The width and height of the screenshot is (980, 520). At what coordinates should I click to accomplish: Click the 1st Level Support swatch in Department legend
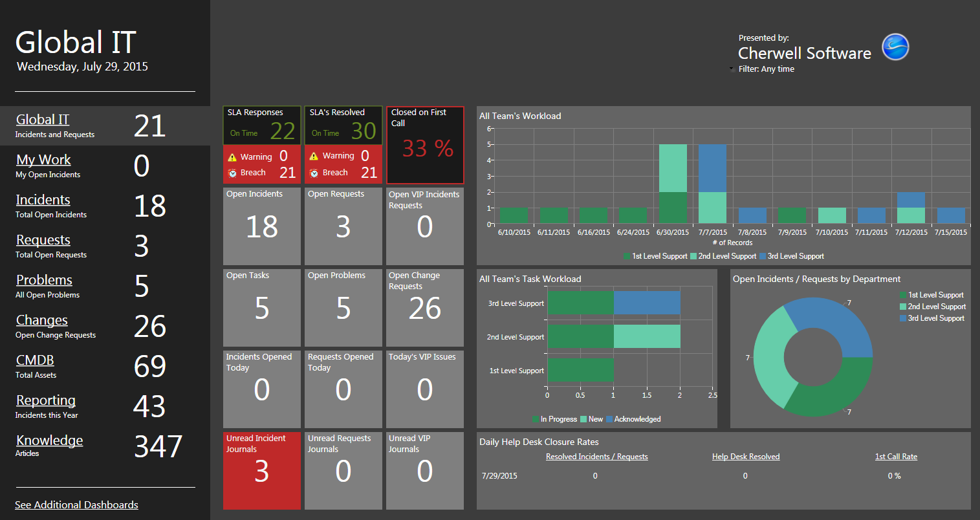coord(903,295)
